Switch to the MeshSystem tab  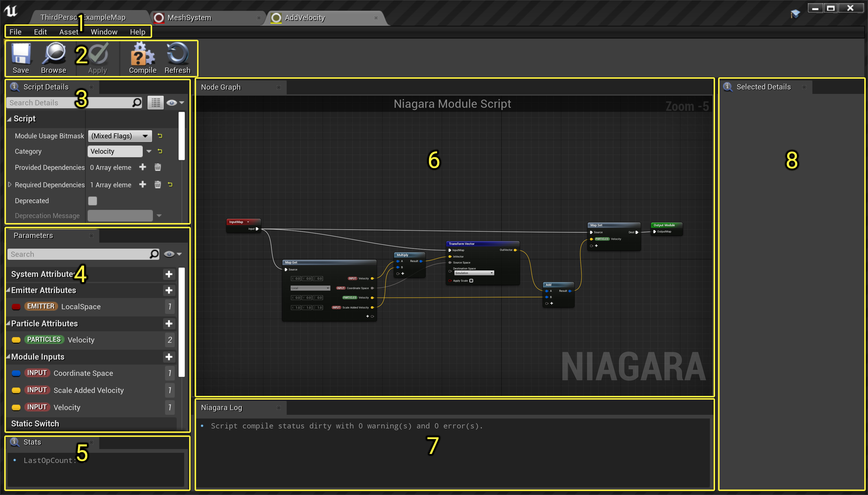point(189,18)
